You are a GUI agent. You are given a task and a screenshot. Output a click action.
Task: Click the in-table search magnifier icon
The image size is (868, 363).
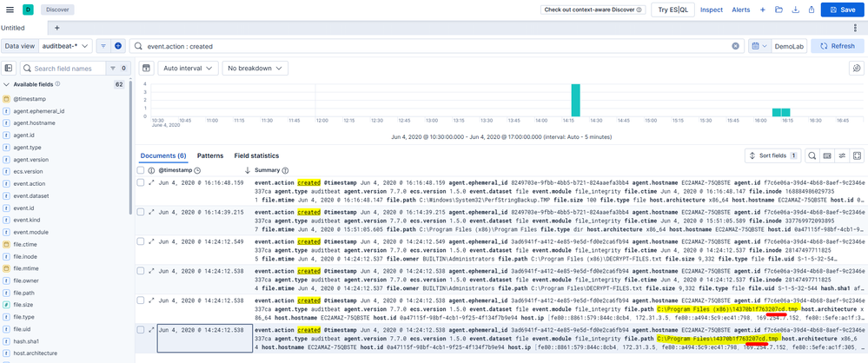811,156
